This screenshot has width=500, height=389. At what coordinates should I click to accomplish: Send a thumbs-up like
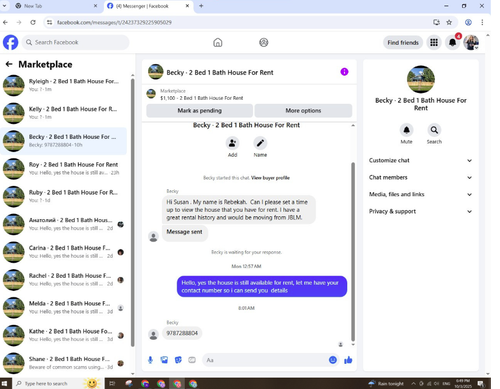tap(348, 360)
